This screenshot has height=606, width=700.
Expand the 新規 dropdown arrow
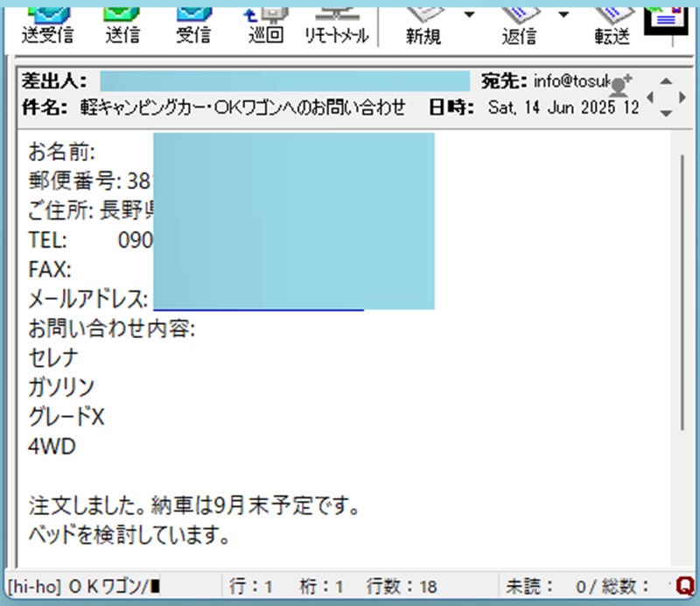[x=470, y=14]
